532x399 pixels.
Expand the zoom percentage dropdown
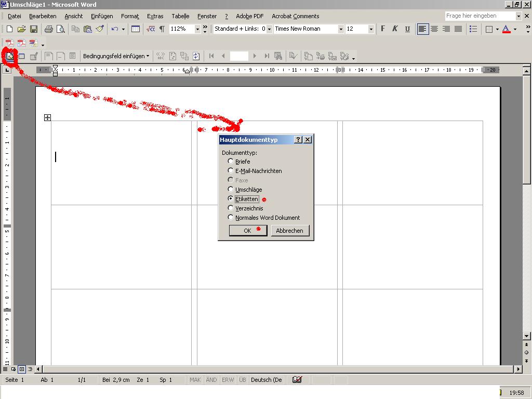coord(197,29)
